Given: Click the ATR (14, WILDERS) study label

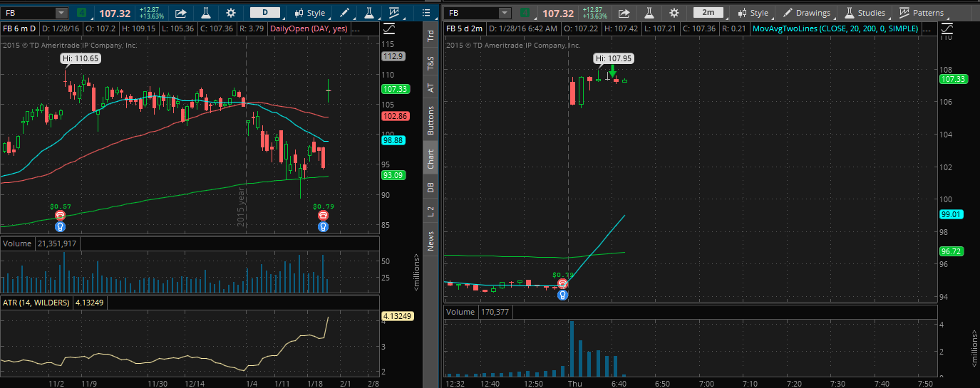Looking at the screenshot, I should click(x=36, y=303).
